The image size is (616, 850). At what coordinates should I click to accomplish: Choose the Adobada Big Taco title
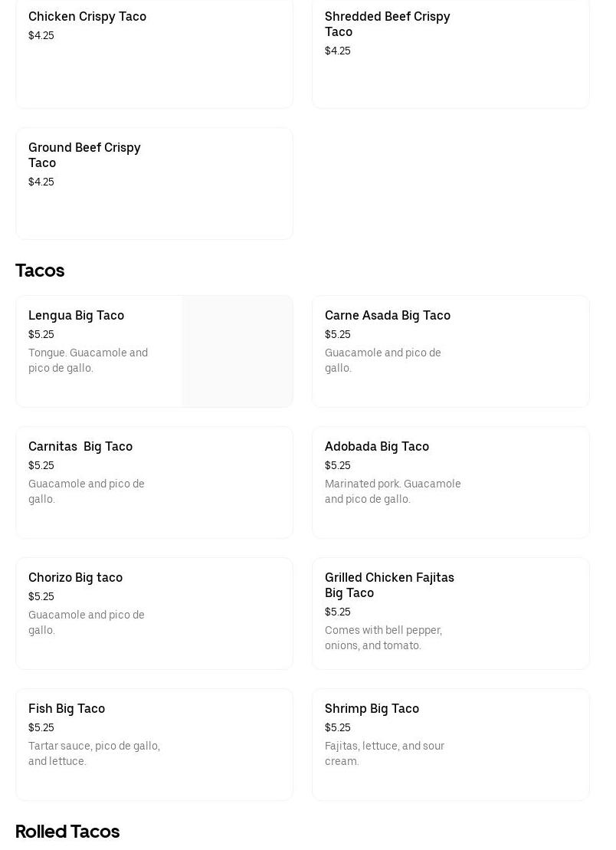coord(376,447)
